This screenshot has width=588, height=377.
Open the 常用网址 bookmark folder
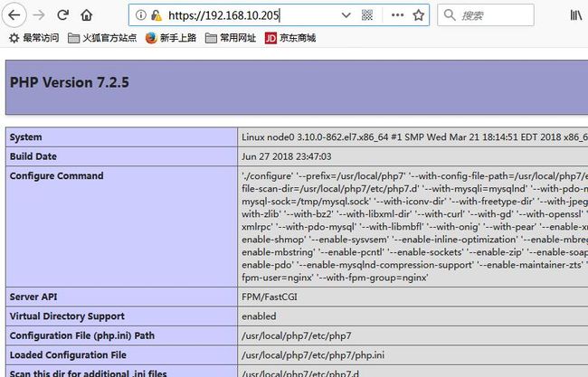231,38
